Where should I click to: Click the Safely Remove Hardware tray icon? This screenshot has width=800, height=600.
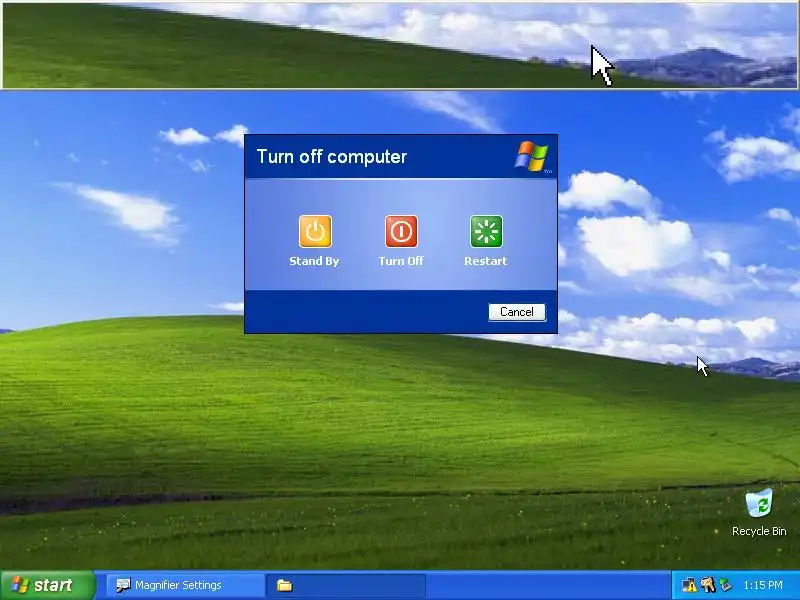tap(725, 585)
